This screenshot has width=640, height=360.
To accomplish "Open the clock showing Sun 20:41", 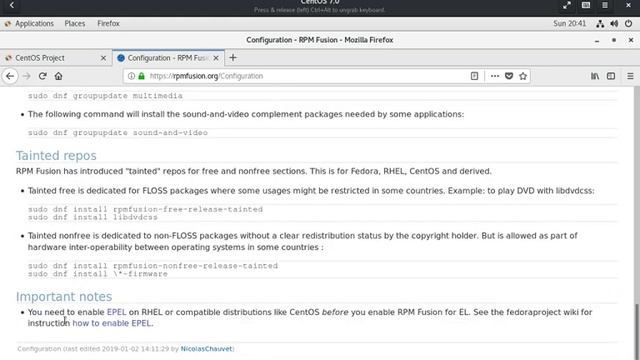I will [569, 24].
